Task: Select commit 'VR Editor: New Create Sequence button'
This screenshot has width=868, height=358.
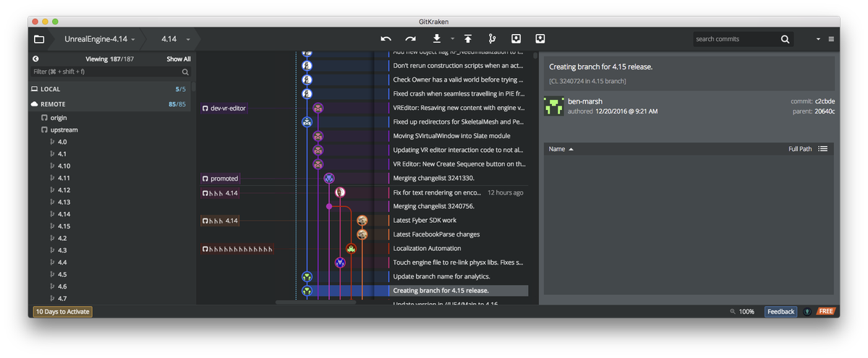Action: [458, 164]
